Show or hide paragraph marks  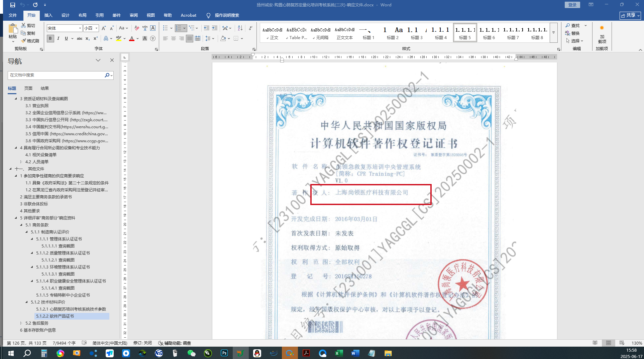(250, 28)
